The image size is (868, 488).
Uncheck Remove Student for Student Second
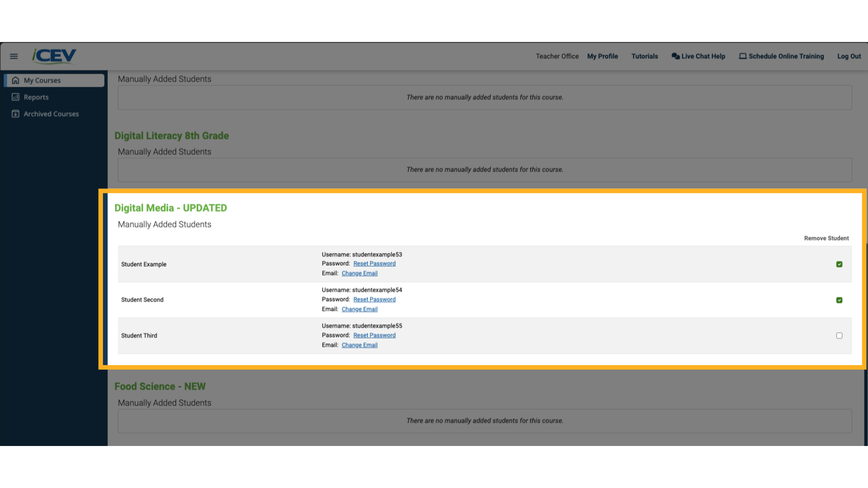point(839,300)
